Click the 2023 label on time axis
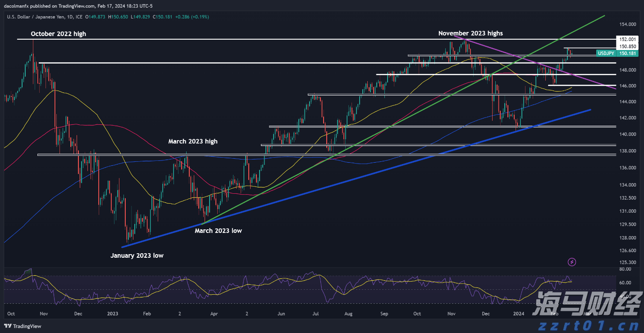 point(112,314)
